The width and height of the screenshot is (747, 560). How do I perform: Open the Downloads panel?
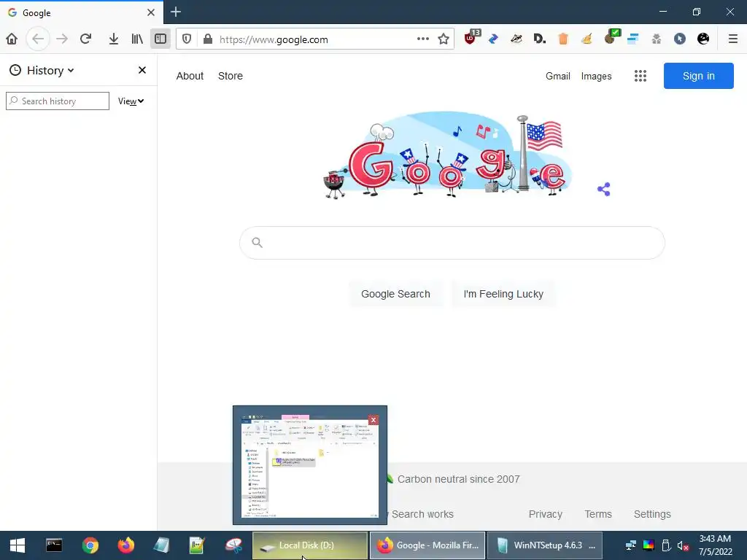click(x=113, y=39)
